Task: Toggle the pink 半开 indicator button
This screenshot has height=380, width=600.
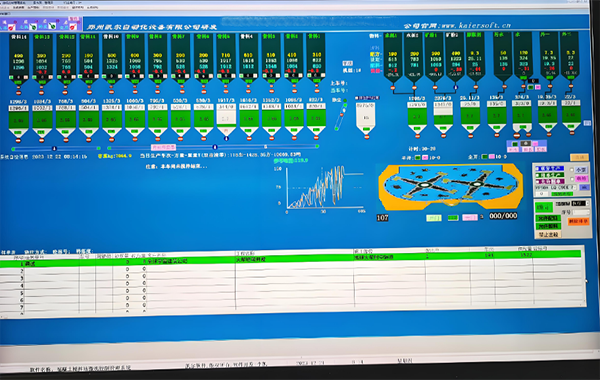Action: [x=425, y=157]
